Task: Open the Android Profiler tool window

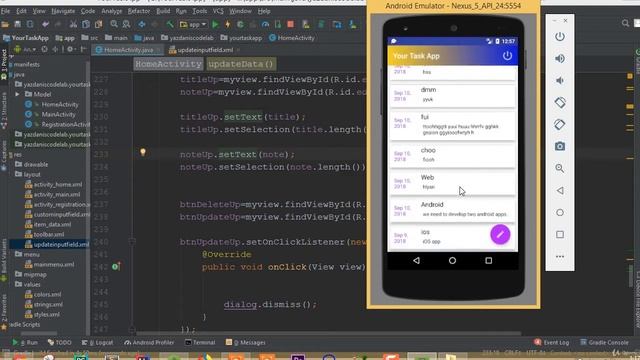Action: 149,342
